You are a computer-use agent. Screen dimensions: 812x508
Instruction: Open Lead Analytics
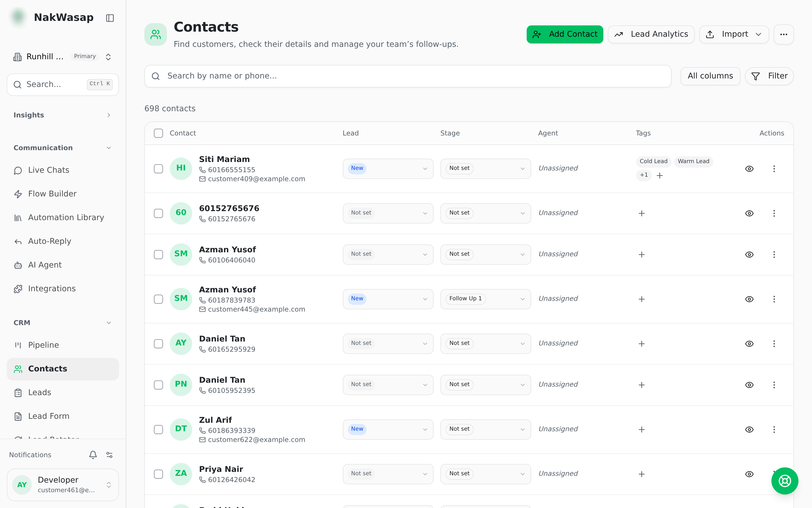pos(651,34)
